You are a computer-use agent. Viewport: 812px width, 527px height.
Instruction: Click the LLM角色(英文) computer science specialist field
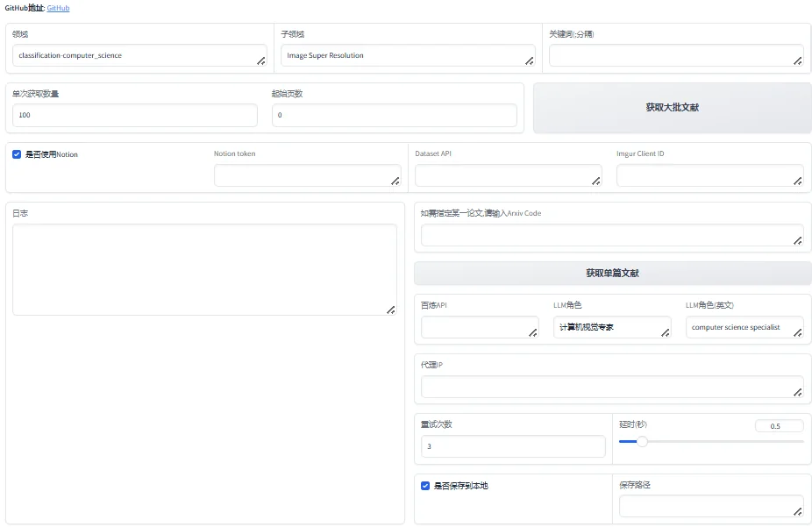(744, 327)
